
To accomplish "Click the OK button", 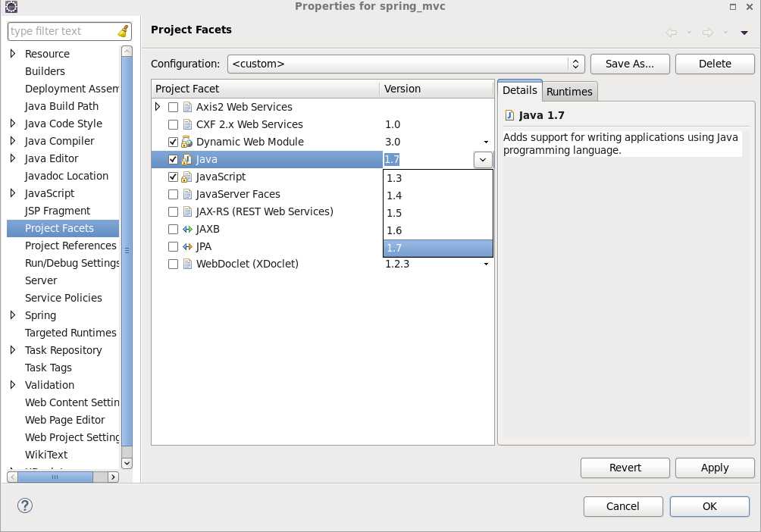I will 709,506.
